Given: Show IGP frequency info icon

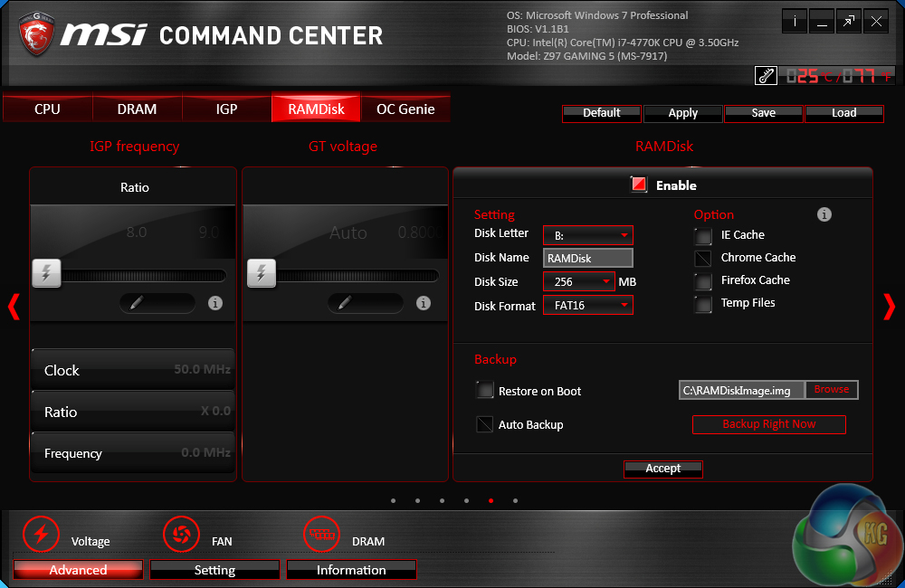Looking at the screenshot, I should pos(215,303).
